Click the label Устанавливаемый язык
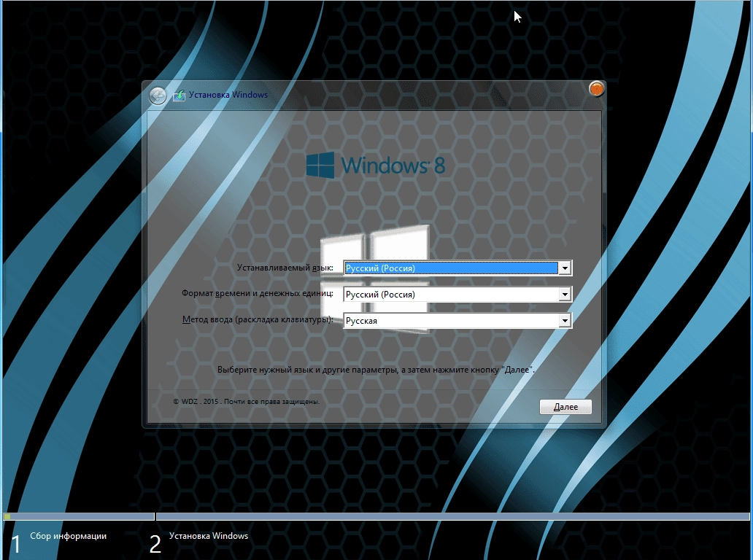Screen dimensions: 753x560 click(285, 268)
